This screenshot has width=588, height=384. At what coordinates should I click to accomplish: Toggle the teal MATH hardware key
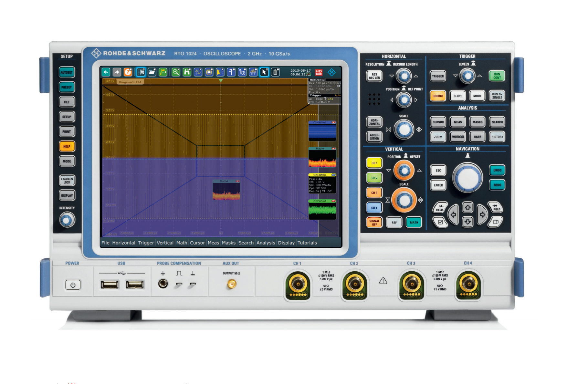(414, 223)
